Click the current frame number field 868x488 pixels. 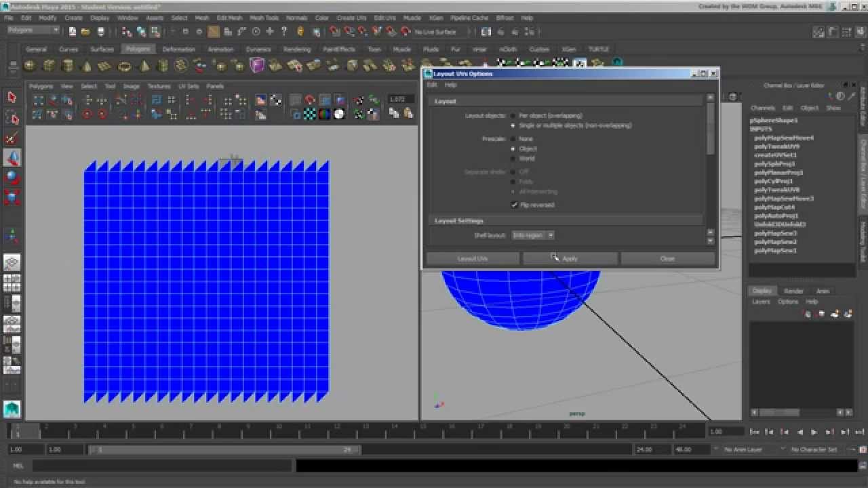pyautogui.click(x=725, y=432)
